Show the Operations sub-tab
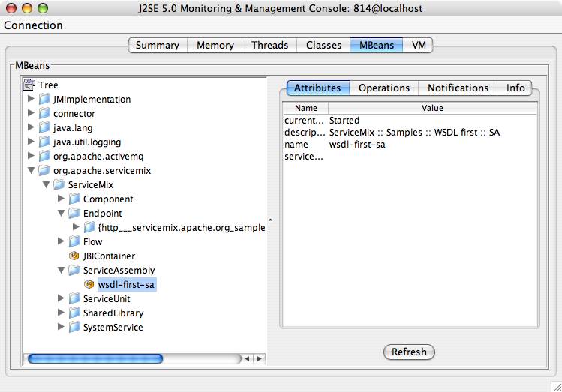Viewport: 562px width, 392px height. (384, 88)
